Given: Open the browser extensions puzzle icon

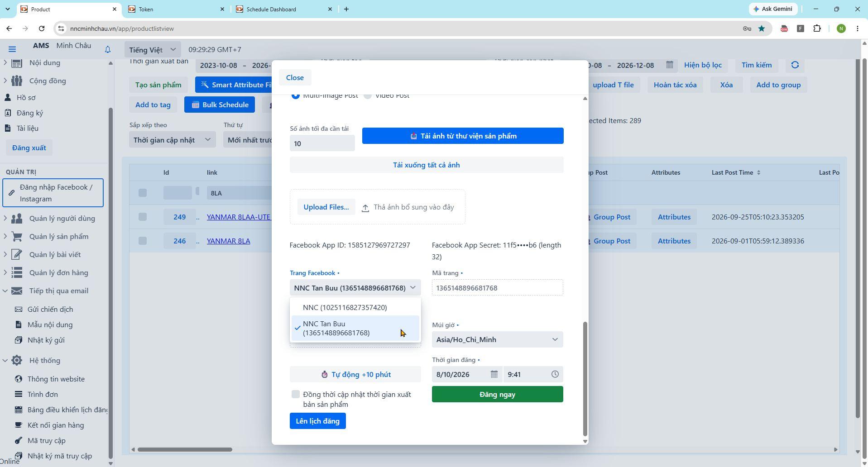Looking at the screenshot, I should pos(817,29).
